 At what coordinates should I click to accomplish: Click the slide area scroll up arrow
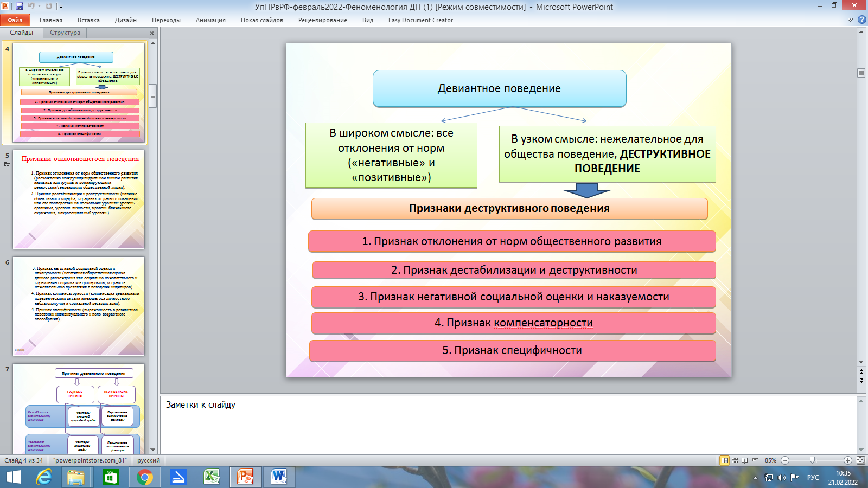click(x=861, y=32)
